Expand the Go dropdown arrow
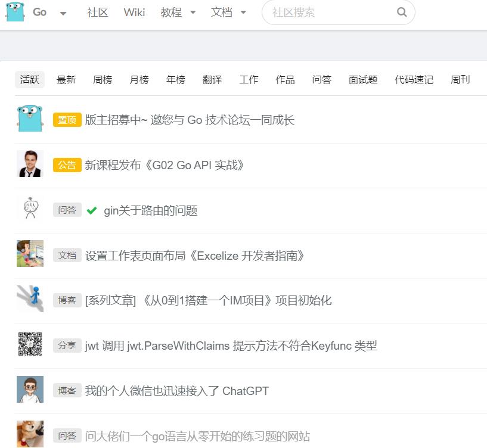Image resolution: width=487 pixels, height=448 pixels. pos(63,13)
